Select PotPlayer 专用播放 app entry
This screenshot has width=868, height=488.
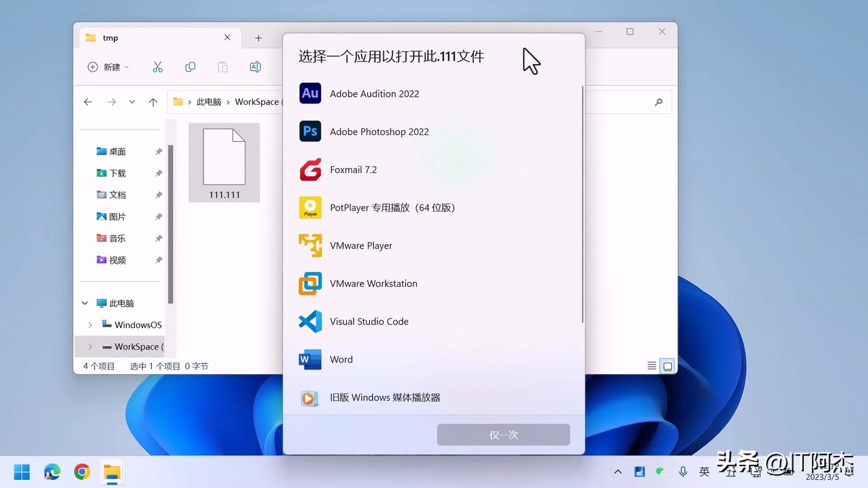(392, 208)
